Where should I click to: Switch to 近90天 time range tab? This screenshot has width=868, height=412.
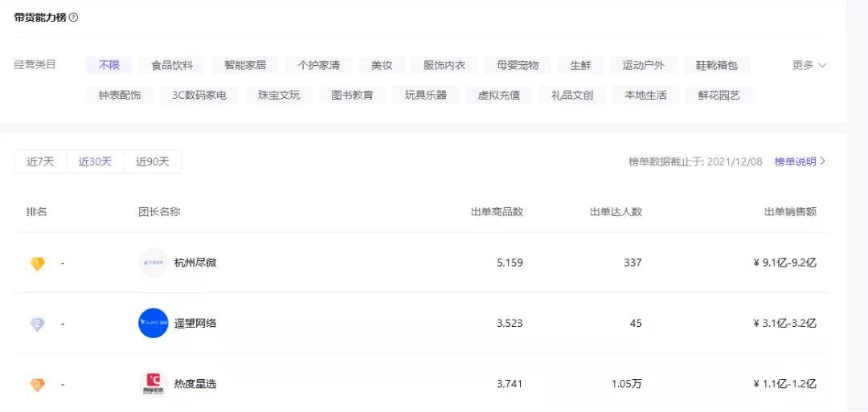(152, 161)
